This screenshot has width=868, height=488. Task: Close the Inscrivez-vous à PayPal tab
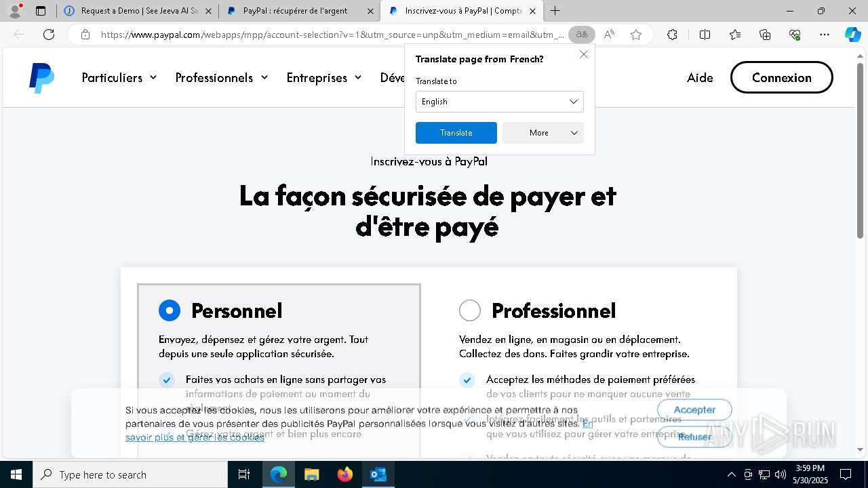(532, 11)
